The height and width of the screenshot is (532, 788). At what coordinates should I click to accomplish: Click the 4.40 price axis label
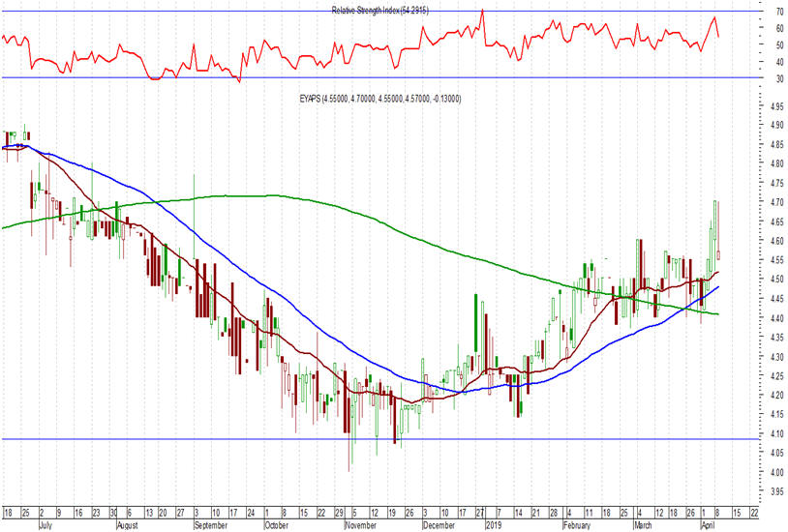coord(776,318)
